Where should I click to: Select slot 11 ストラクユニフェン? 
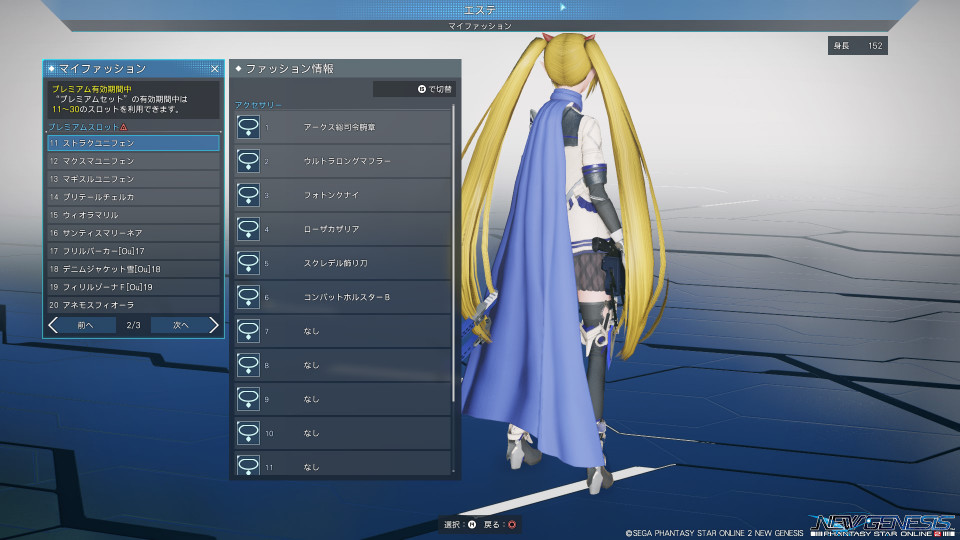pyautogui.click(x=133, y=143)
